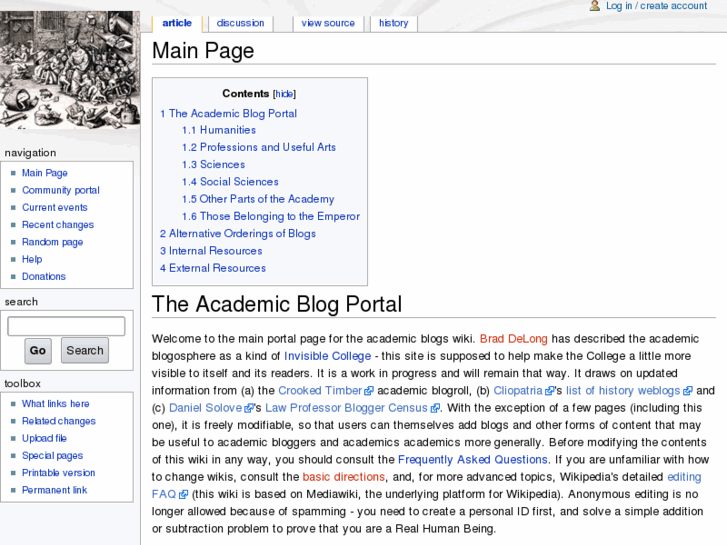The width and height of the screenshot is (727, 545).
Task: Click the wiki logo image
Action: click(70, 71)
